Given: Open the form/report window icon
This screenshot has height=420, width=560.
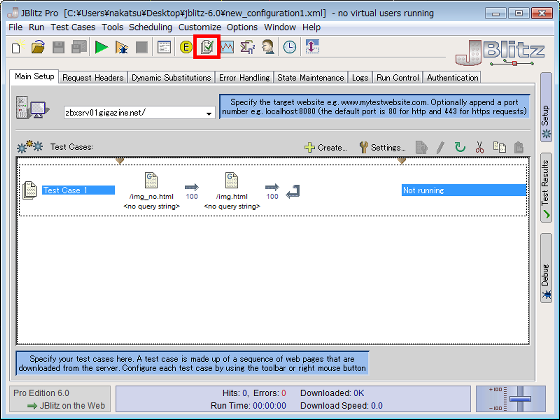Looking at the screenshot, I should 164,47.
